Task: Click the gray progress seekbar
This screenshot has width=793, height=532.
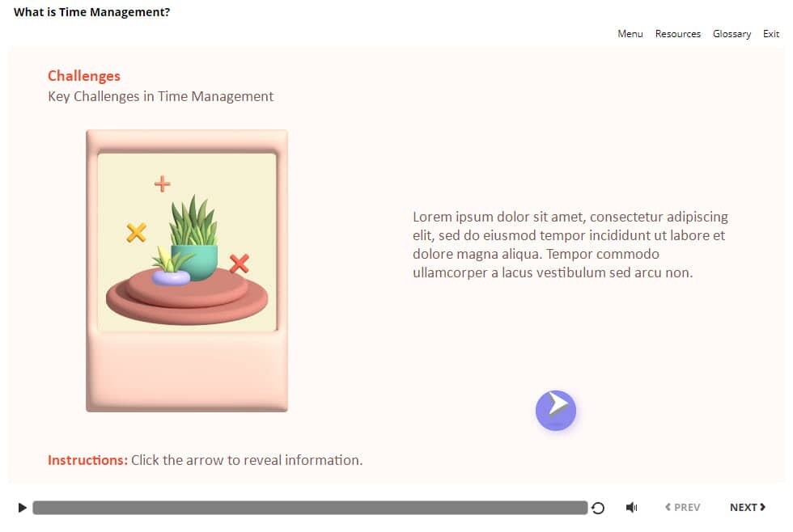Action: 310,508
